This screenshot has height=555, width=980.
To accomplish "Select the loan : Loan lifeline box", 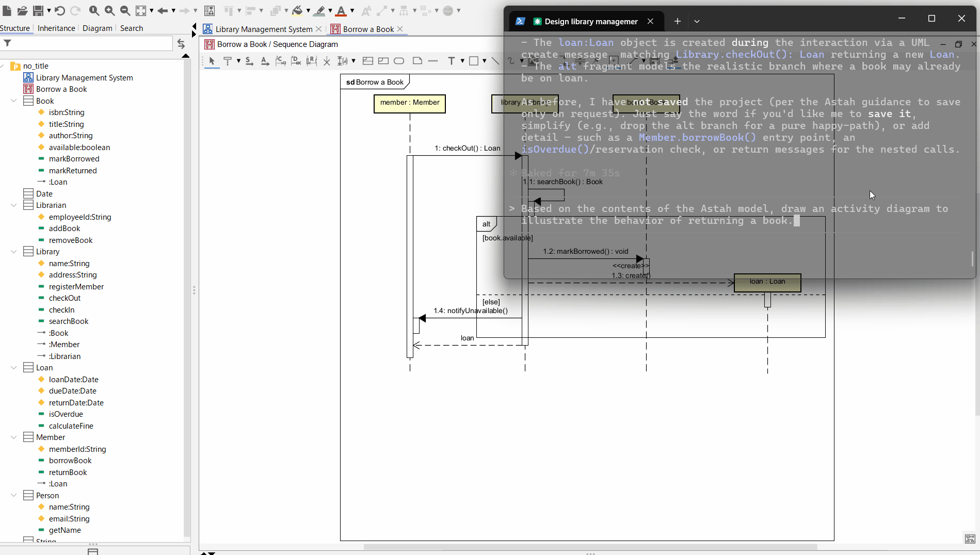I will [767, 282].
